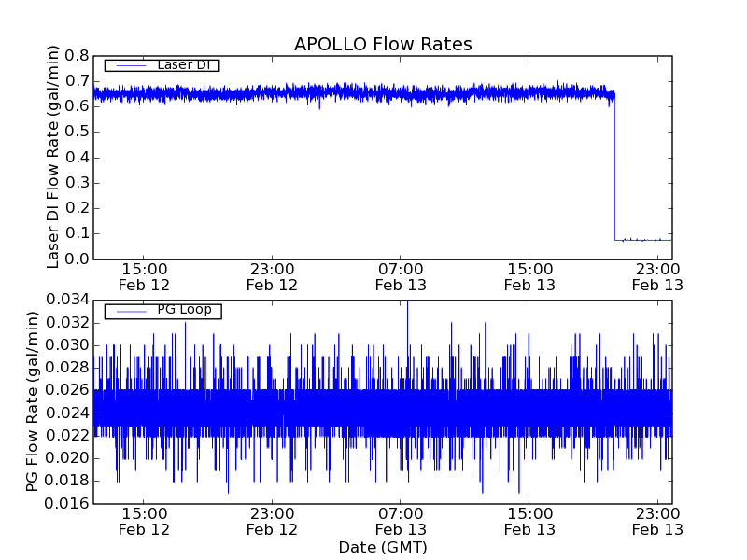Click the 0.020 tick label on PG axis

[x=67, y=458]
